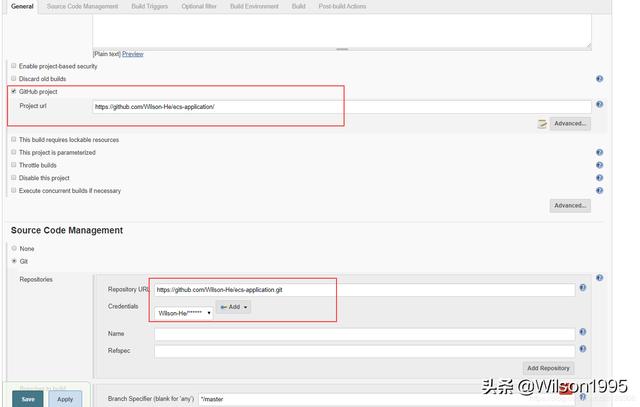This screenshot has width=640, height=407.
Task: Enable Discard old builds checkbox
Action: tap(14, 79)
